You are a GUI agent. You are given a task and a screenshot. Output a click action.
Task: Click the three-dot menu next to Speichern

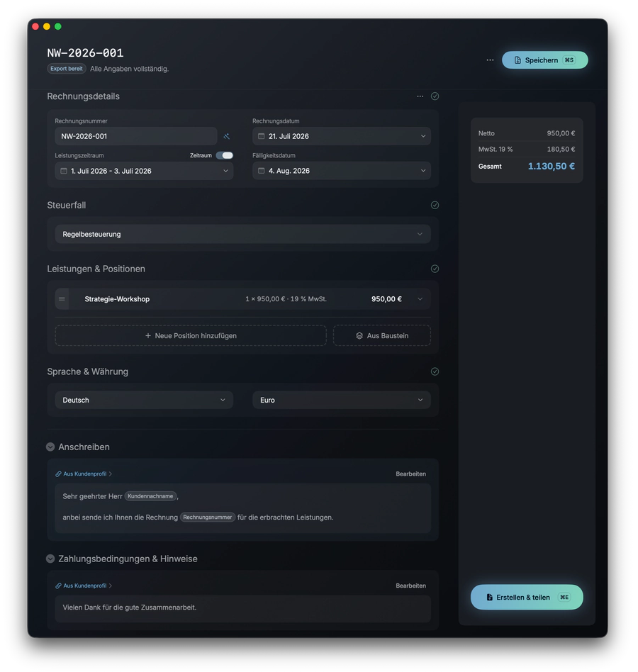[x=490, y=60]
